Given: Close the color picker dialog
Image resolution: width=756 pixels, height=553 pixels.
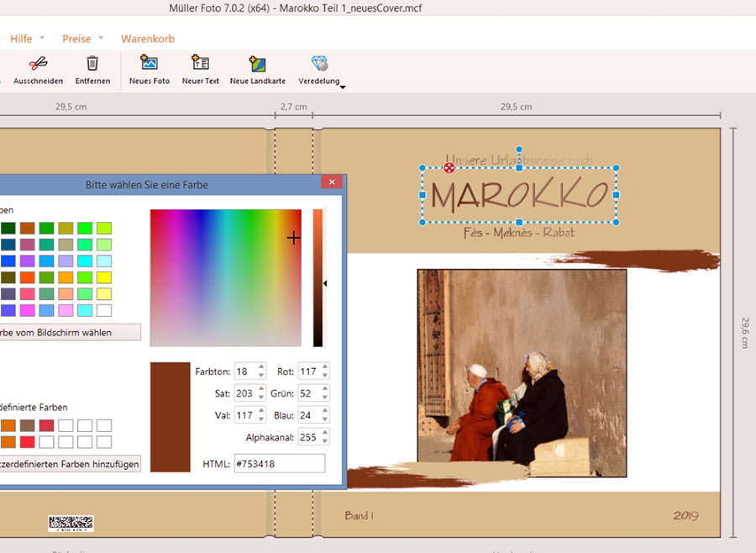Looking at the screenshot, I should [332, 182].
